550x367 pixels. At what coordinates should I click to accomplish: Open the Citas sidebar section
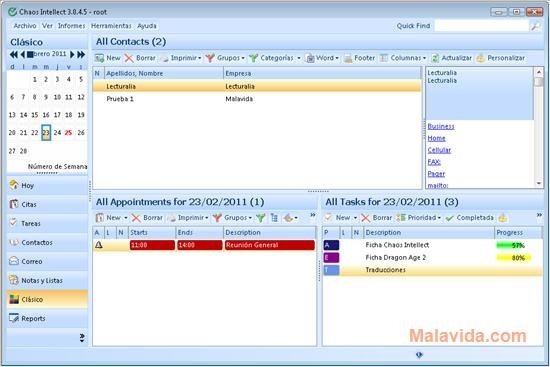click(47, 204)
